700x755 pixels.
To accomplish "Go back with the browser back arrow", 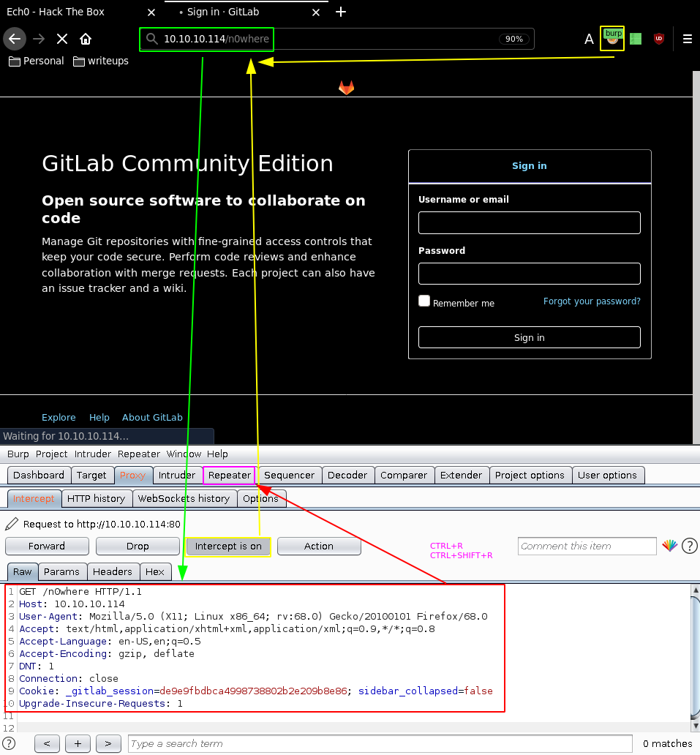I will point(15,39).
